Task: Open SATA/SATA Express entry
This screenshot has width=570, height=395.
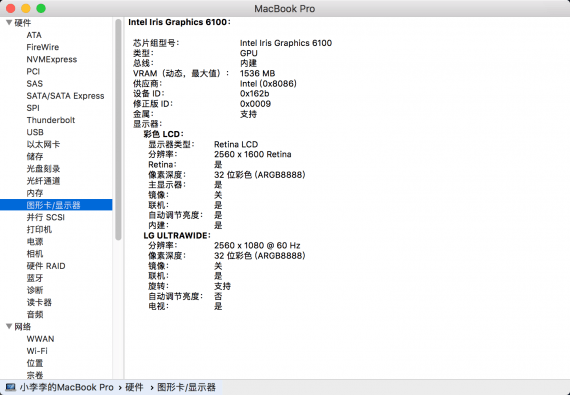Action: point(65,96)
